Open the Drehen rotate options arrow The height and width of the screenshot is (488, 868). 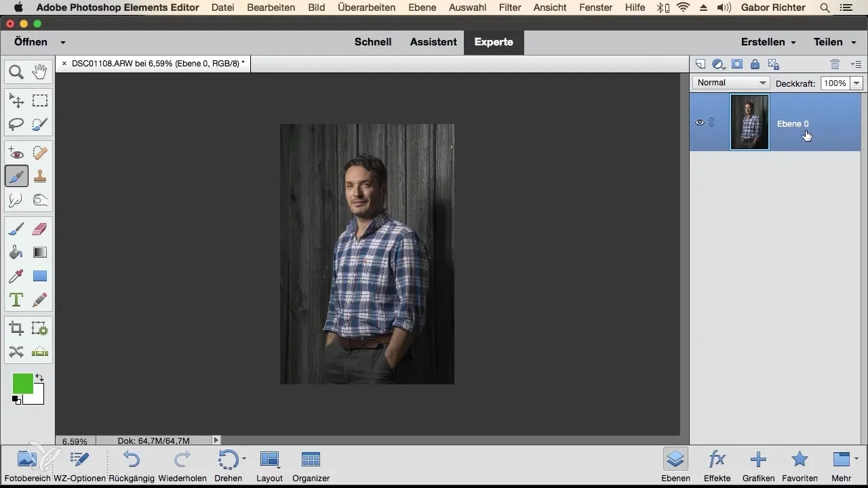pos(244,460)
